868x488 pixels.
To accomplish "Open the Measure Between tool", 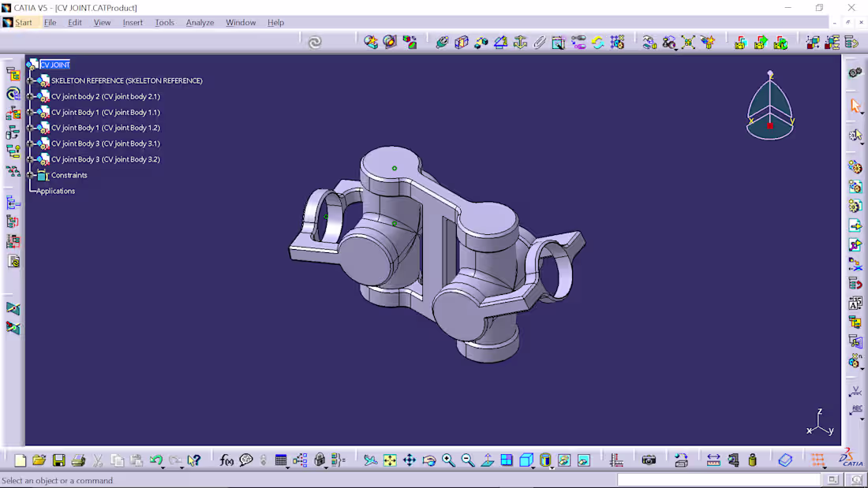I will pyautogui.click(x=713, y=459).
